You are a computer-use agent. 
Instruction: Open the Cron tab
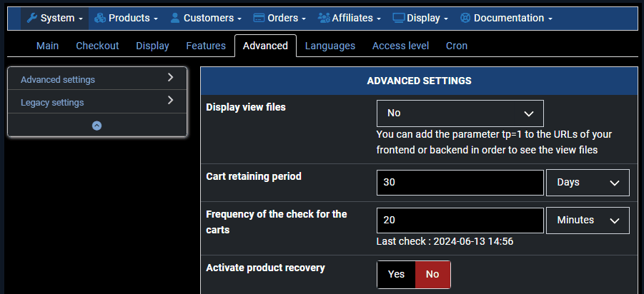pyautogui.click(x=457, y=46)
